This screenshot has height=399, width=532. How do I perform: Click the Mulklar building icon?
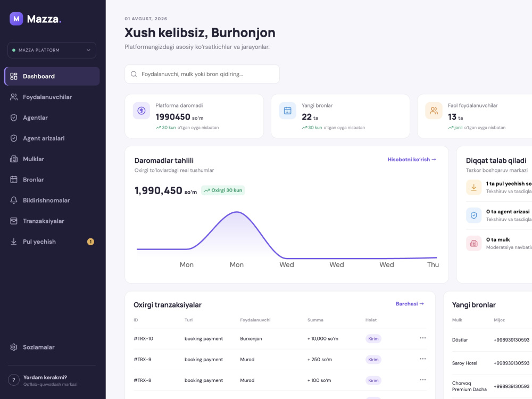click(x=14, y=159)
